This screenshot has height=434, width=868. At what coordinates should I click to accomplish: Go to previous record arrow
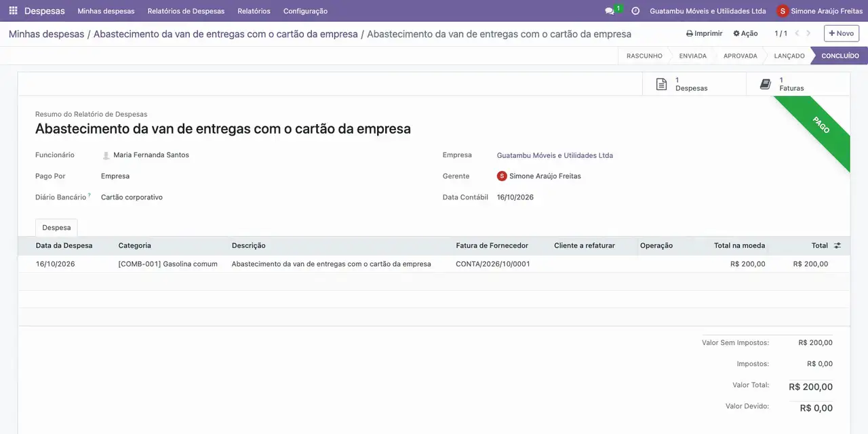click(x=797, y=33)
